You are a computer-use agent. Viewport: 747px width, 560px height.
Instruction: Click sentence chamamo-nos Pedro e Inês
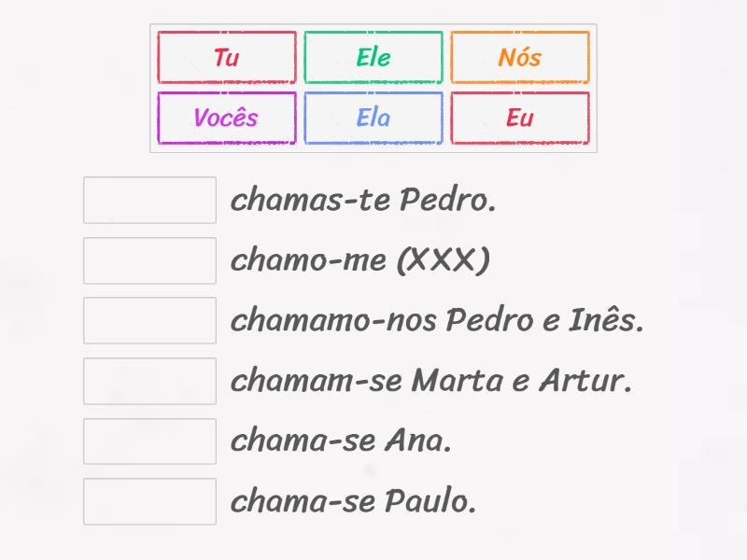pyautogui.click(x=437, y=320)
